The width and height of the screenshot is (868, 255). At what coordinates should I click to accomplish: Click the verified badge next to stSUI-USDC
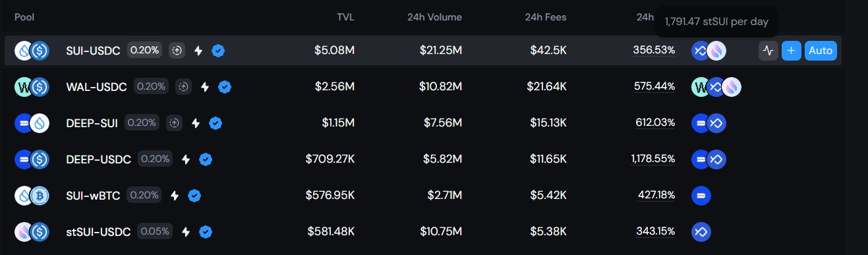(206, 232)
